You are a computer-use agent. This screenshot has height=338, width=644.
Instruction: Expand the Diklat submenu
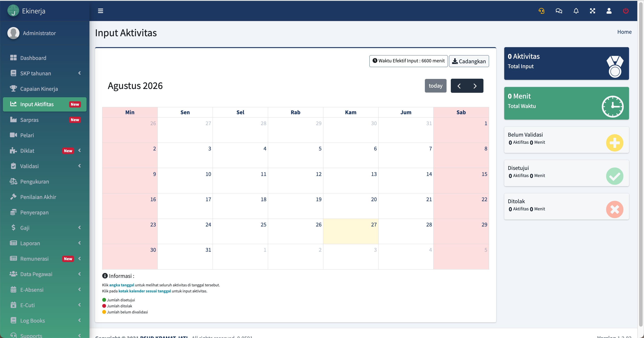[80, 150]
